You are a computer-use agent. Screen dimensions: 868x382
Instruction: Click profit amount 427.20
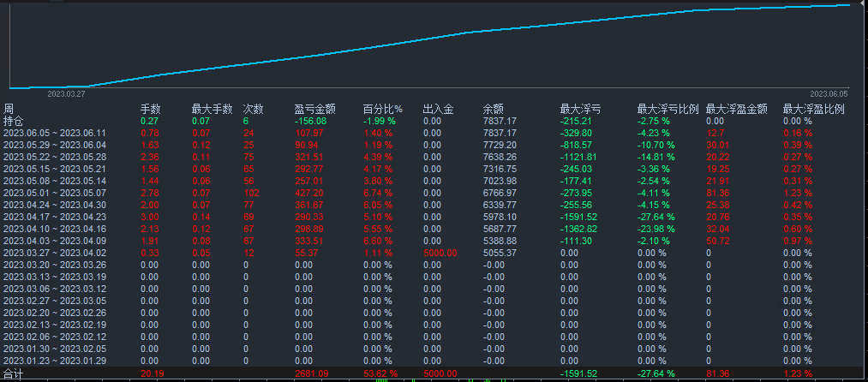click(308, 193)
